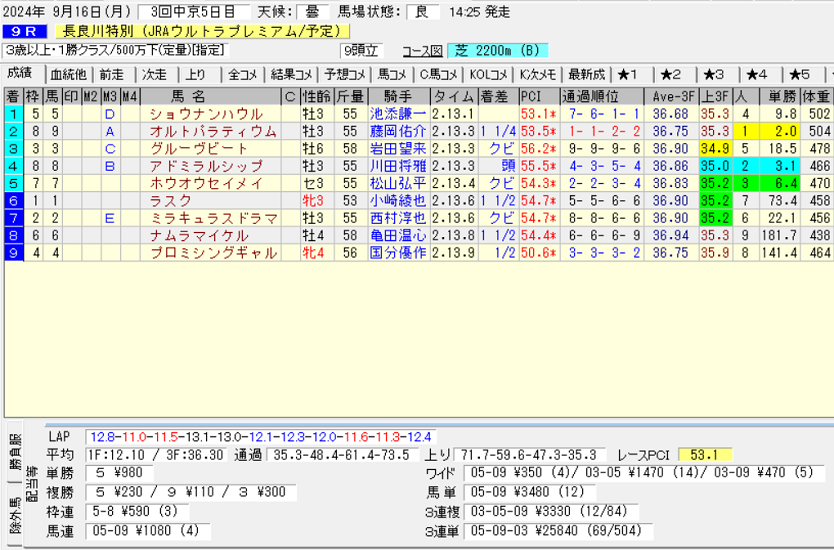Open the 血統他 tab

[x=68, y=75]
